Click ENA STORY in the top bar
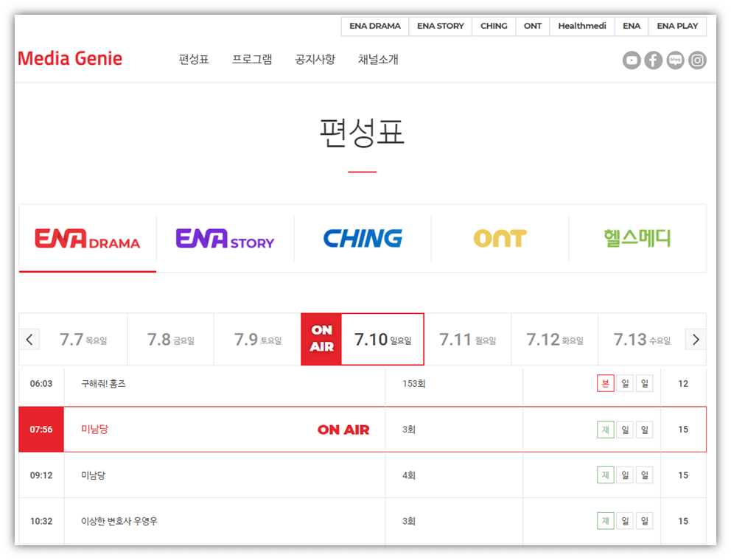Screen dimensions: 731x560 pos(441,26)
